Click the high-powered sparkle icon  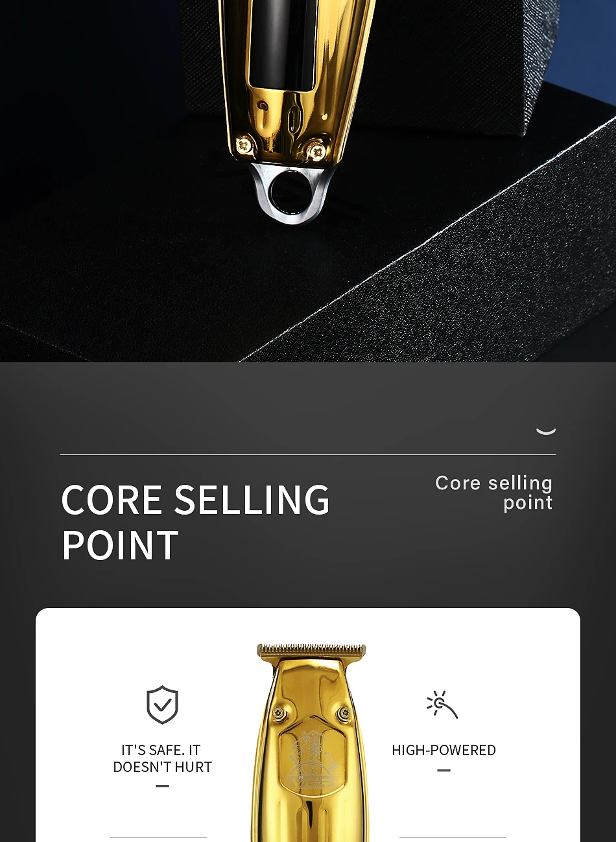pos(442,705)
